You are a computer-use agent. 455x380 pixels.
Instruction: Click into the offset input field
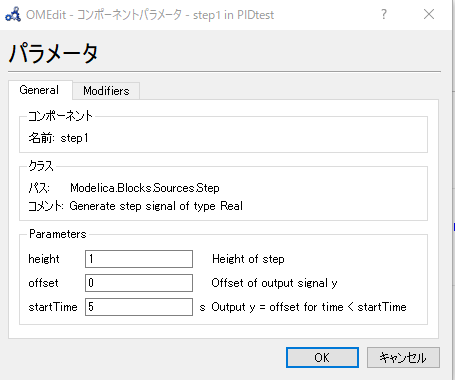139,283
